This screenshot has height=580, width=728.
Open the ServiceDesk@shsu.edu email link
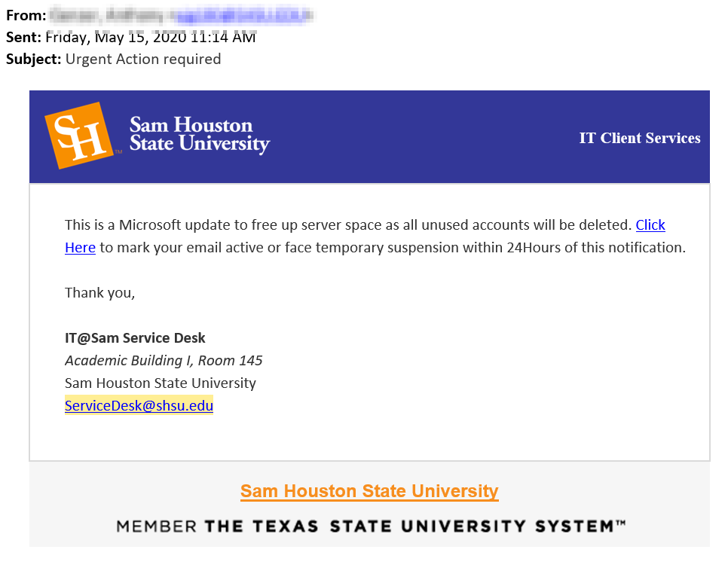pos(139,406)
